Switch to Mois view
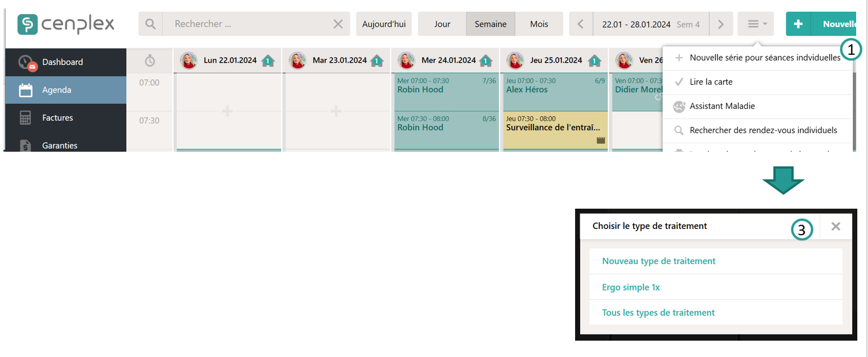The height and width of the screenshot is (357, 868). tap(539, 24)
